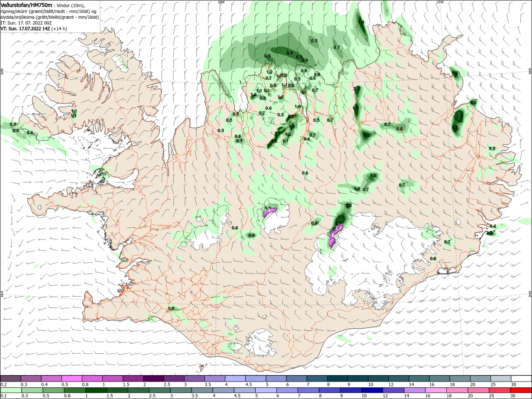
Task: Pick the bright pink swatch between 0.5 and 0.8
Action: point(71,379)
